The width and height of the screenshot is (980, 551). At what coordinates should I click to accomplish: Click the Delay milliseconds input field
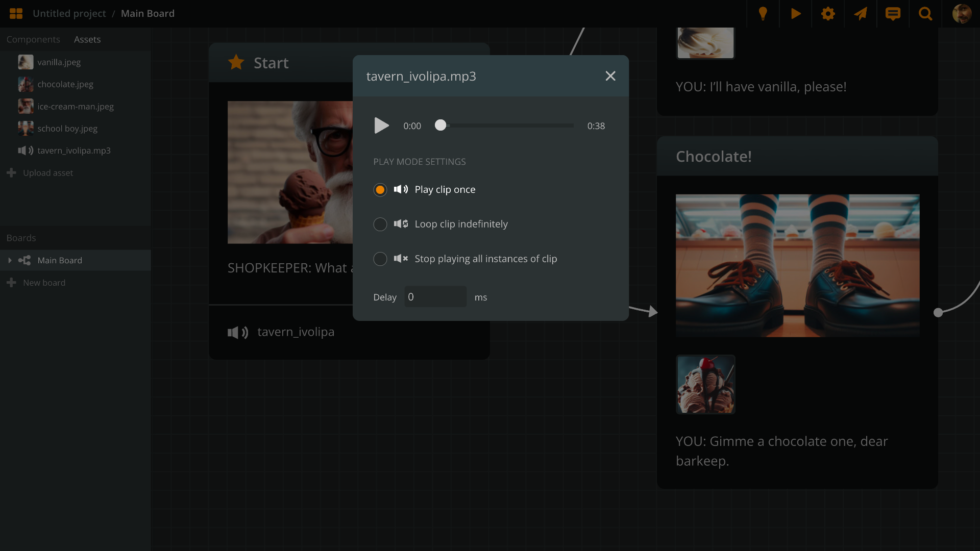click(435, 297)
